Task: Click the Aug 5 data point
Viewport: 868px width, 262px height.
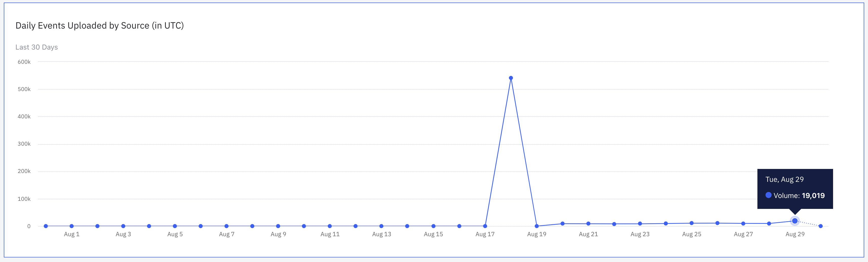Action: (x=175, y=226)
